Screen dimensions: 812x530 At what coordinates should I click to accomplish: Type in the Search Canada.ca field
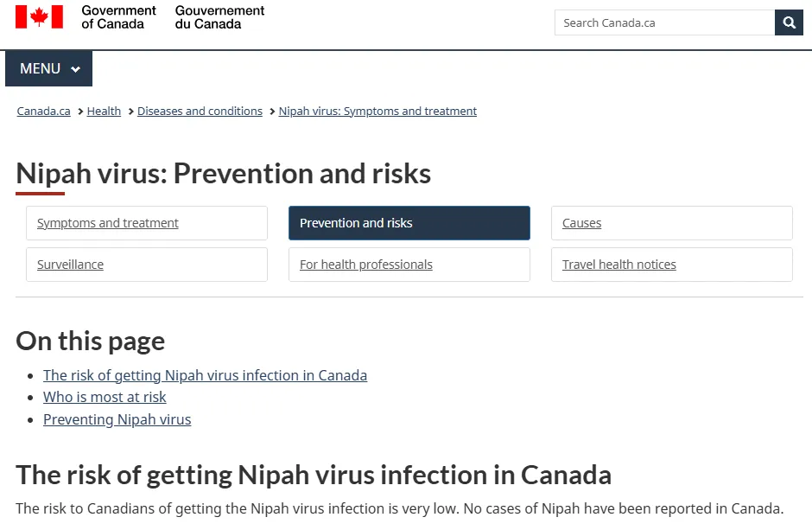664,23
